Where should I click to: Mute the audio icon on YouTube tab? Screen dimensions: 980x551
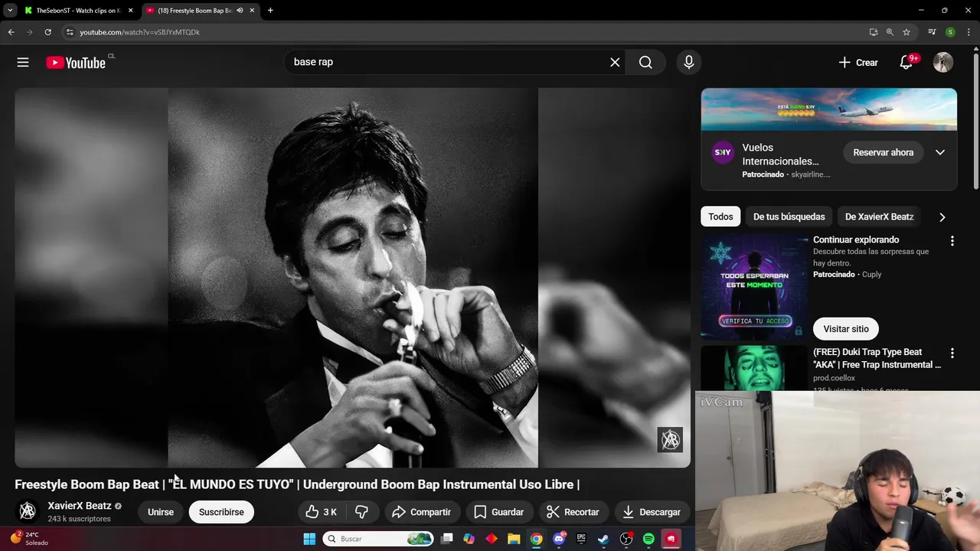(240, 11)
